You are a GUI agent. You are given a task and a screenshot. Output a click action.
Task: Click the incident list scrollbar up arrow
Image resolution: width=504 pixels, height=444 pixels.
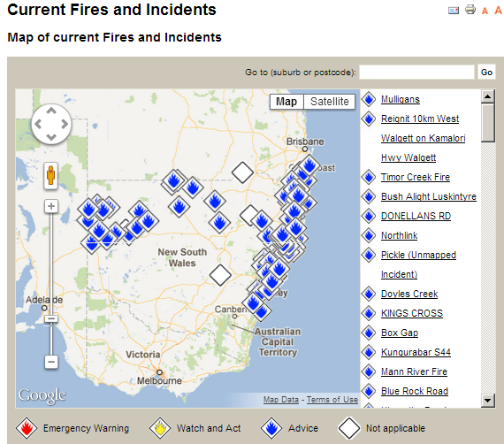[487, 96]
